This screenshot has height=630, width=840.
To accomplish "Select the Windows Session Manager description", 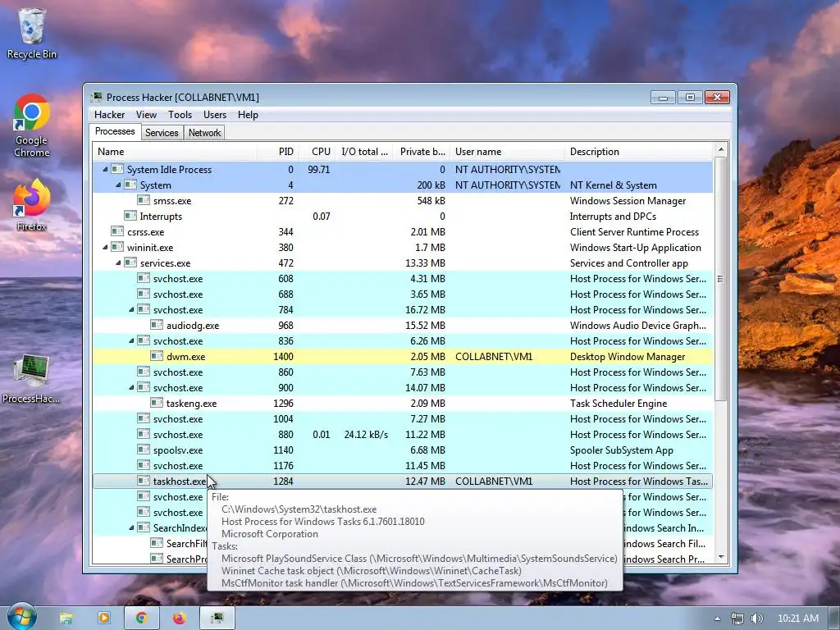I will [x=628, y=201].
